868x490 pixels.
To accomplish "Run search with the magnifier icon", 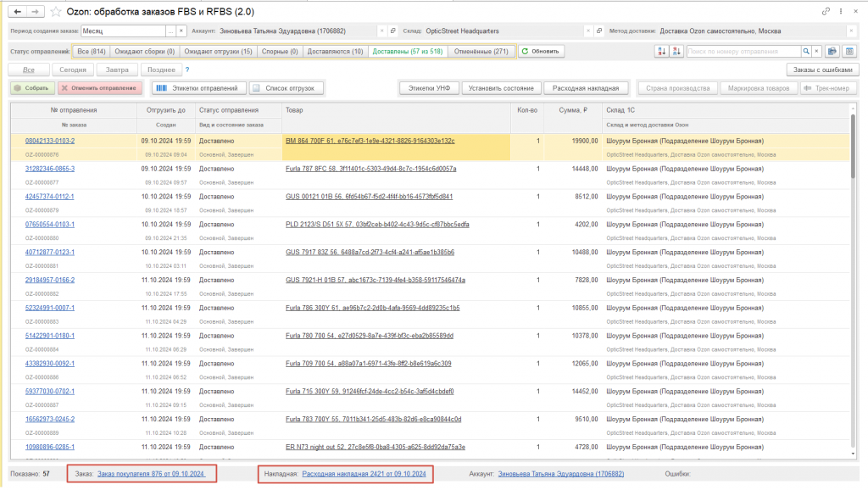I will (x=806, y=52).
